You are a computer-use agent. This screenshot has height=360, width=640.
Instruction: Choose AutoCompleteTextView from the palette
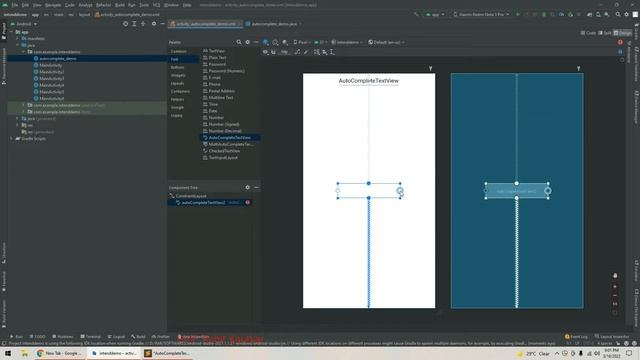[229, 138]
